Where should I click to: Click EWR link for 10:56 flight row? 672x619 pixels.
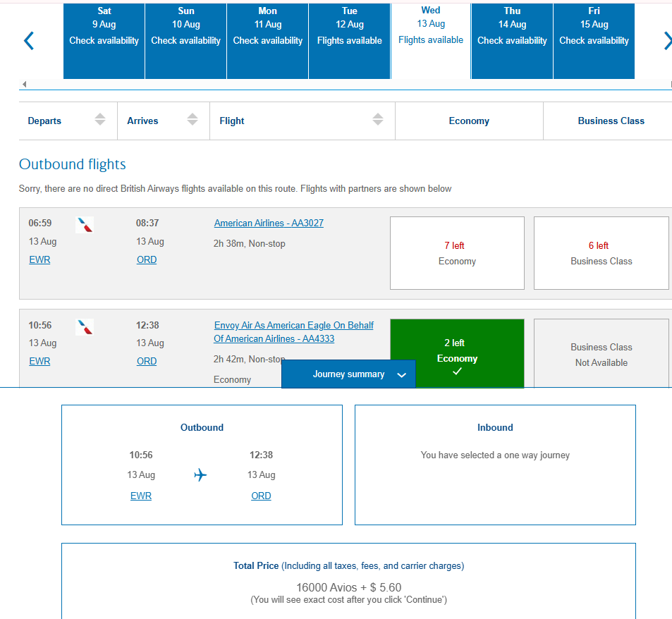[39, 361]
